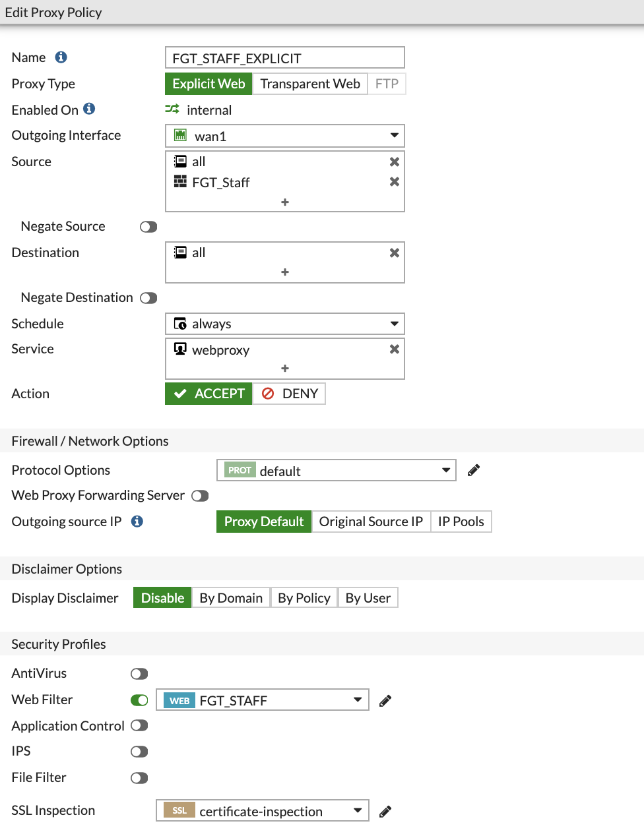This screenshot has width=644, height=840.
Task: Disable the Web Filter toggle
Action: tap(139, 700)
